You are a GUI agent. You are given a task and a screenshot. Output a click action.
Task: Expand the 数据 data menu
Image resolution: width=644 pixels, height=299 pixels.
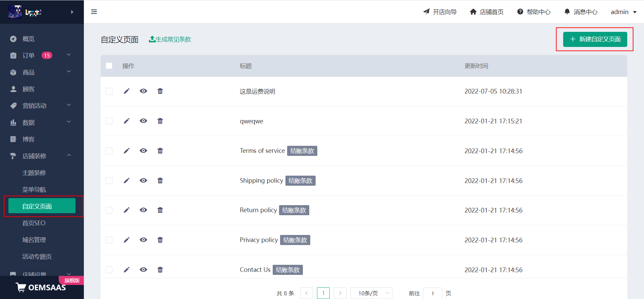click(42, 122)
